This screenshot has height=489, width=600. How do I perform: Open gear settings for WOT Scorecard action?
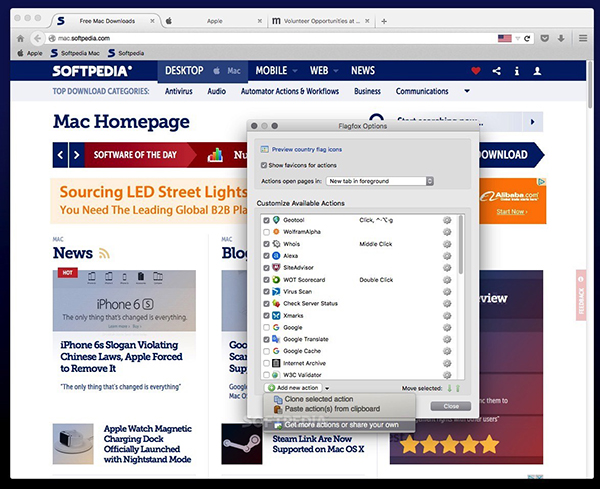point(447,280)
